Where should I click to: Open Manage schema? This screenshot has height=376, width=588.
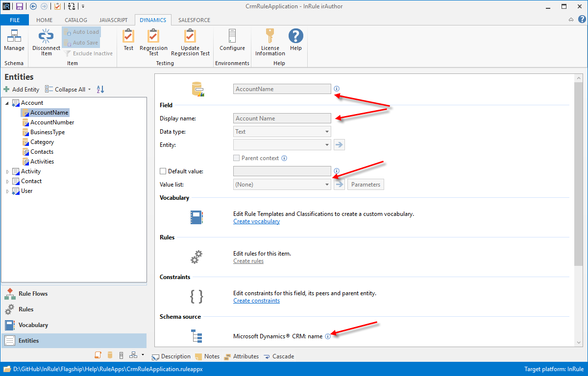[x=14, y=40]
